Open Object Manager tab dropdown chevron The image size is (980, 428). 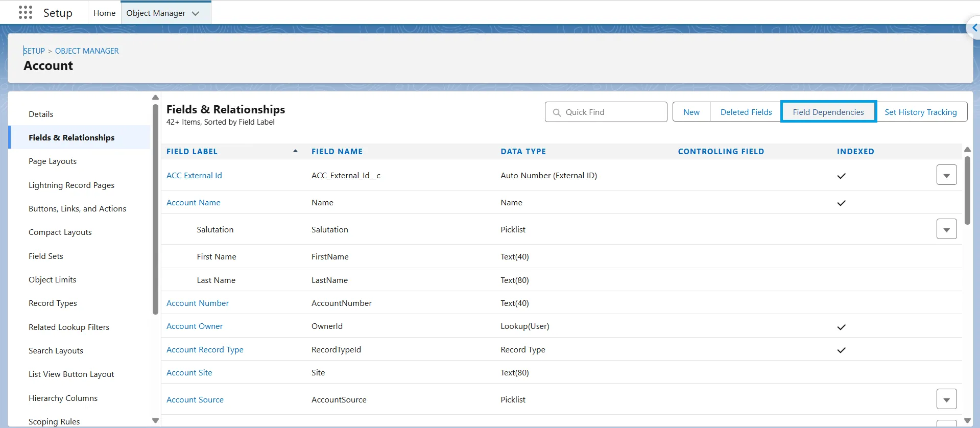pos(196,13)
